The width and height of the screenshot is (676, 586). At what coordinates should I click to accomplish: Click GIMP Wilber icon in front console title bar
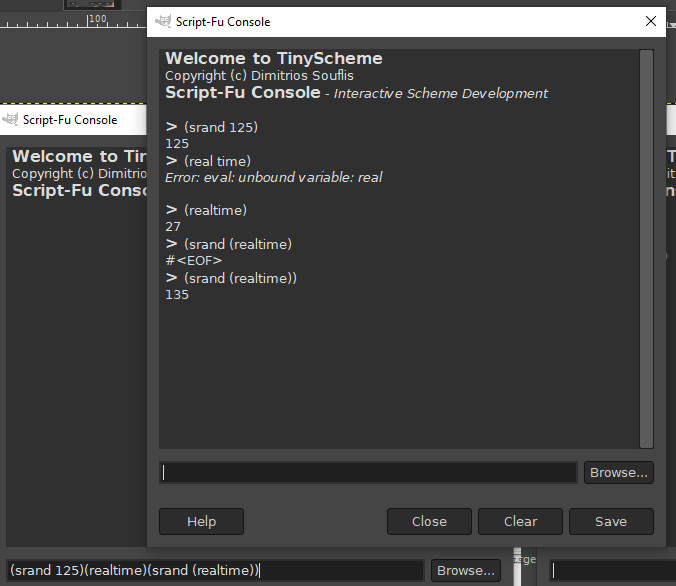click(x=163, y=22)
